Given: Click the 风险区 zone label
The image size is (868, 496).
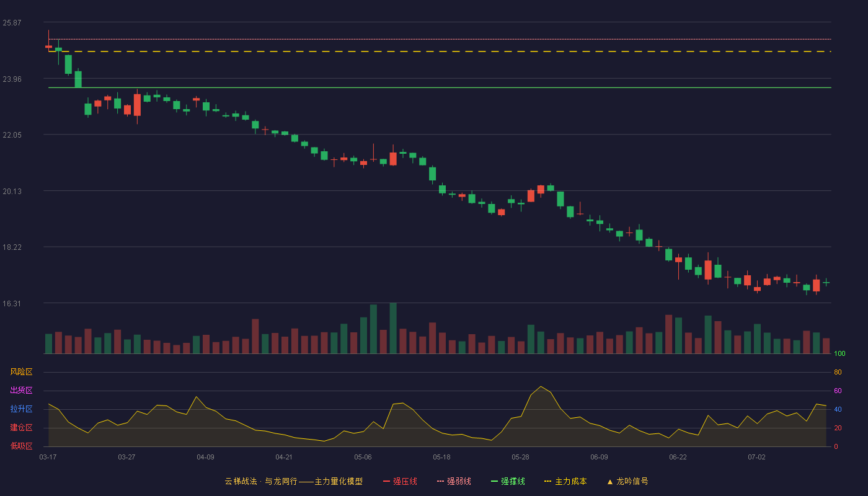Looking at the screenshot, I should point(21,372).
